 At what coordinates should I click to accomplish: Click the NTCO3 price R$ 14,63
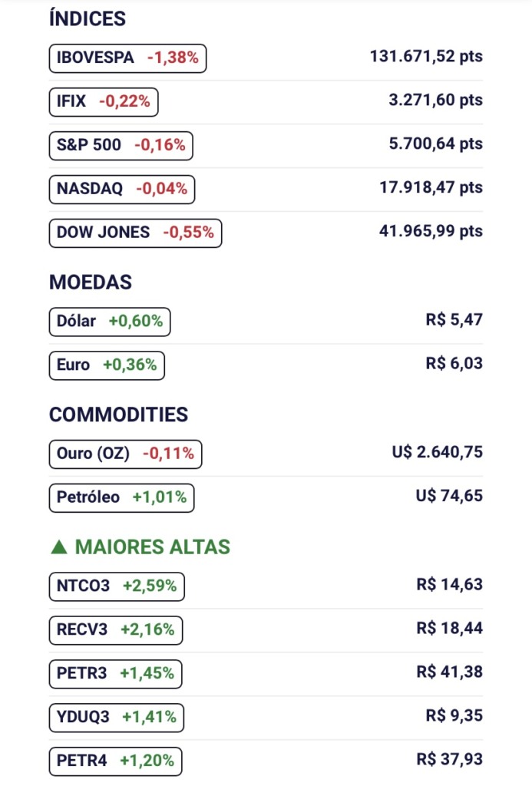(x=450, y=584)
